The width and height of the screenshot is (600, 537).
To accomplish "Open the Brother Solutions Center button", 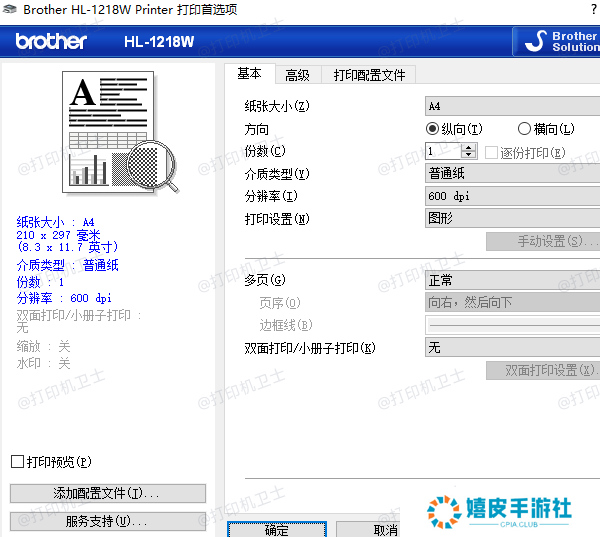I will (557, 41).
